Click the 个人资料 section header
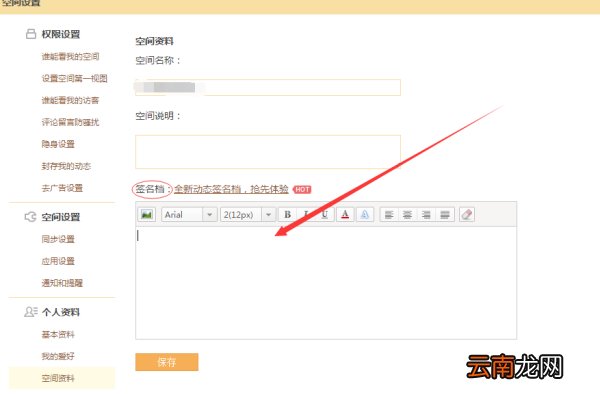This screenshot has width=600, height=395. click(x=61, y=312)
